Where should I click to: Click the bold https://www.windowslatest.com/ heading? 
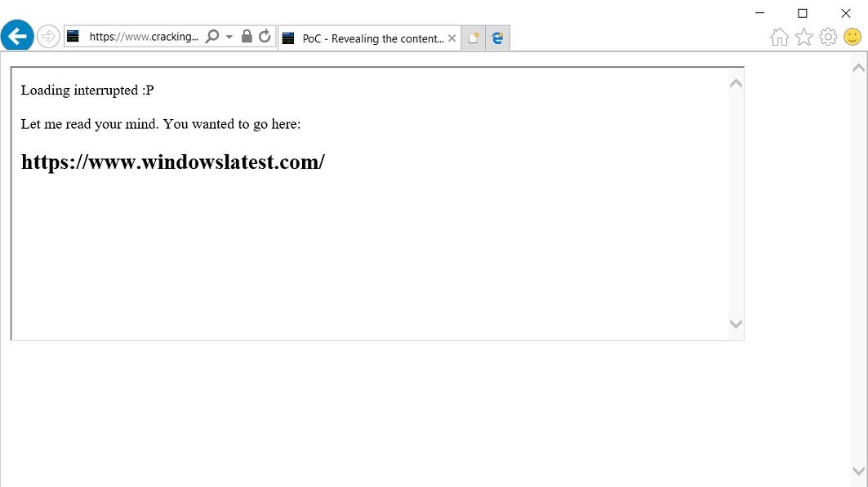[x=173, y=162]
